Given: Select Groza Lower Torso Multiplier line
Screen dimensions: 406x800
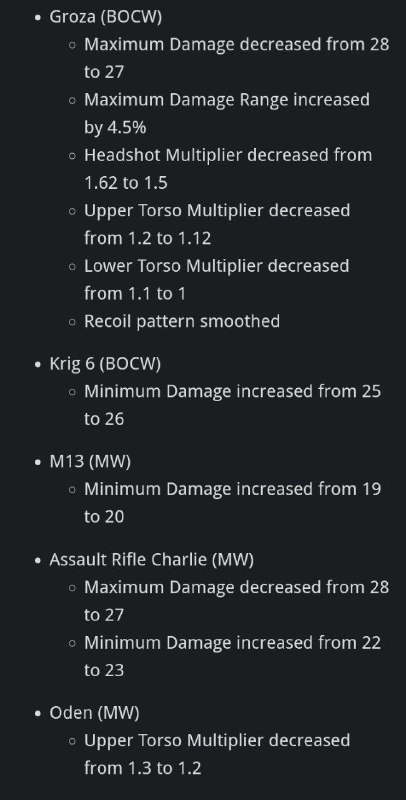Looking at the screenshot, I should (217, 280).
